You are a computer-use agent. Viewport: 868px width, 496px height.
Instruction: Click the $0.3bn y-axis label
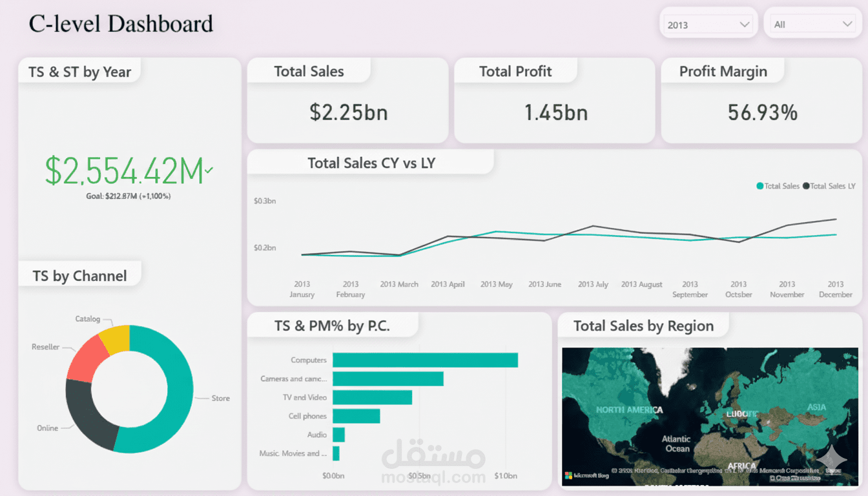[x=265, y=201]
